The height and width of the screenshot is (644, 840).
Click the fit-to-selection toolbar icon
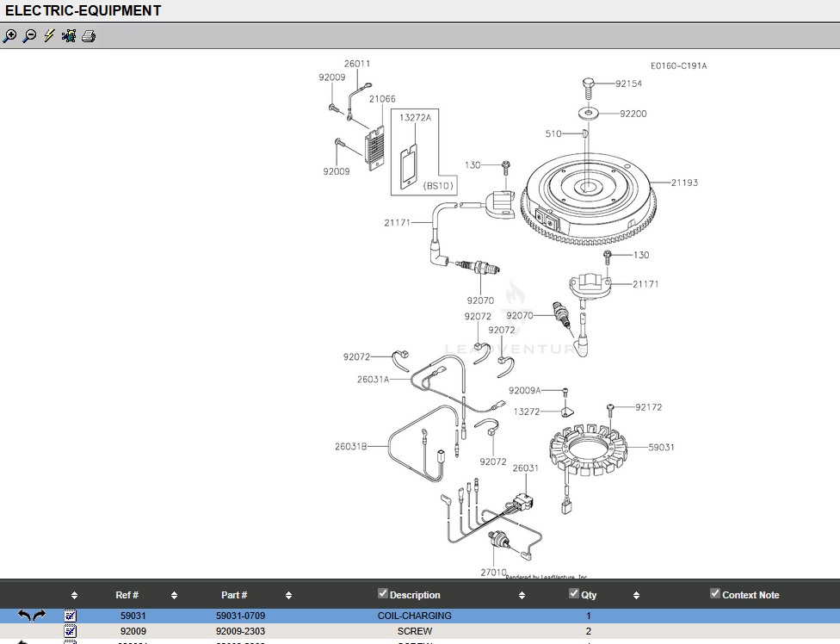pos(69,36)
